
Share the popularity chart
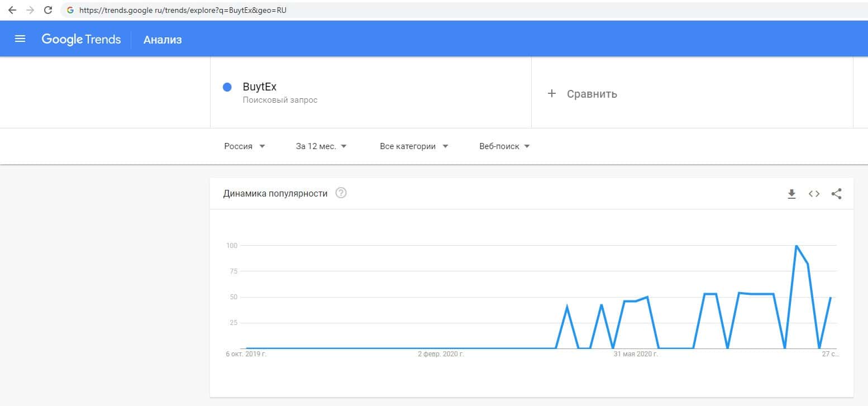point(836,194)
